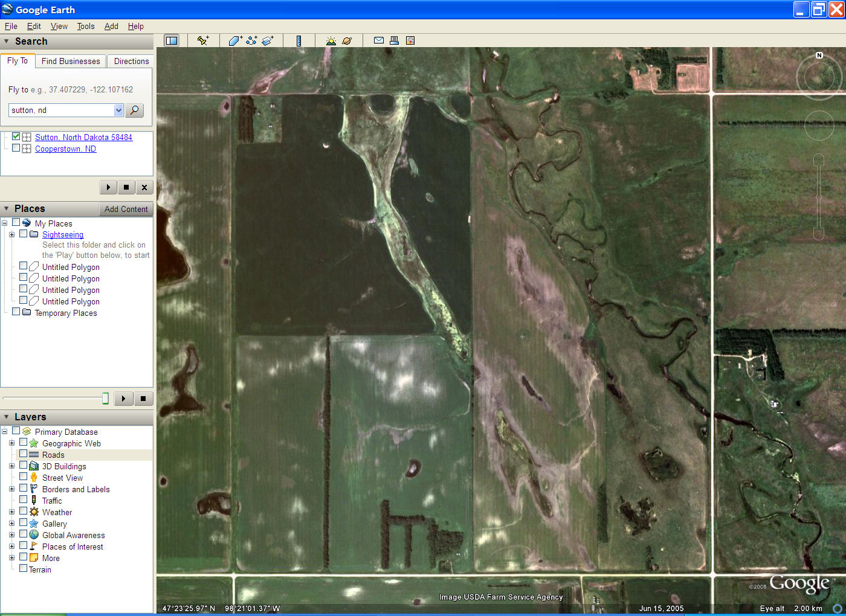Click the zoom-out bottom of zoom slider
Viewport: 846px width, 616px height.
pos(819,234)
